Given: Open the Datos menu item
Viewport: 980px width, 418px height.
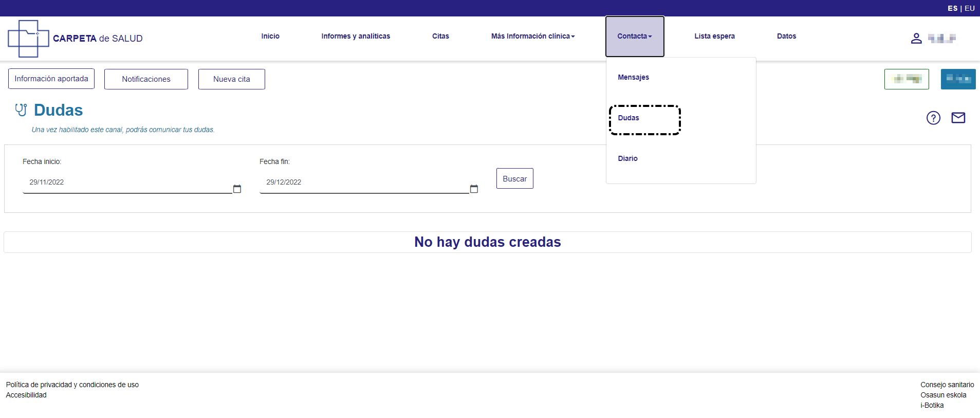Looking at the screenshot, I should pyautogui.click(x=786, y=36).
